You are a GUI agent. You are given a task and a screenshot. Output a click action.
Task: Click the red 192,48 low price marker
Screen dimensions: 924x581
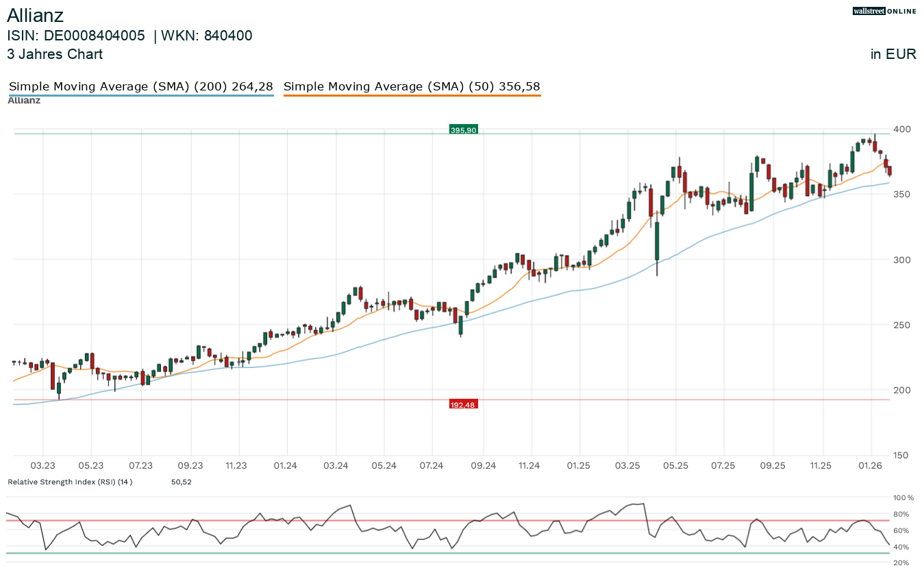[463, 404]
